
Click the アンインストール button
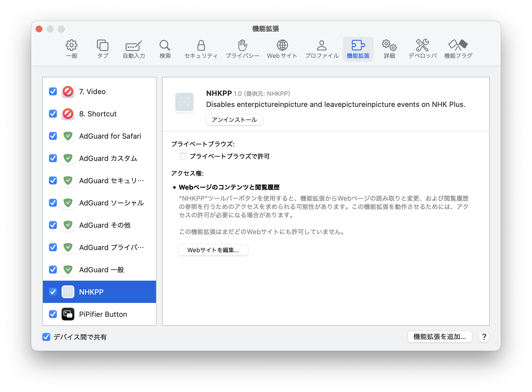(x=234, y=120)
